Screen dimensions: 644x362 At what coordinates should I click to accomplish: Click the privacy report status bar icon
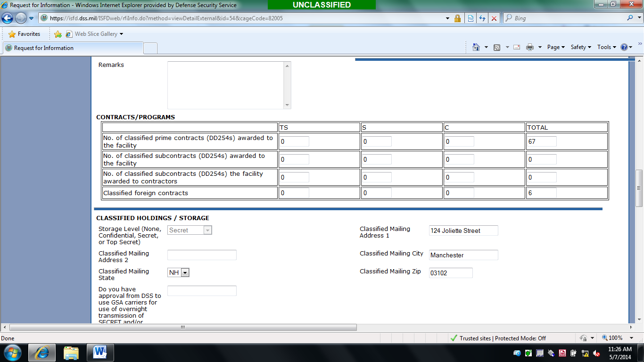(583, 338)
